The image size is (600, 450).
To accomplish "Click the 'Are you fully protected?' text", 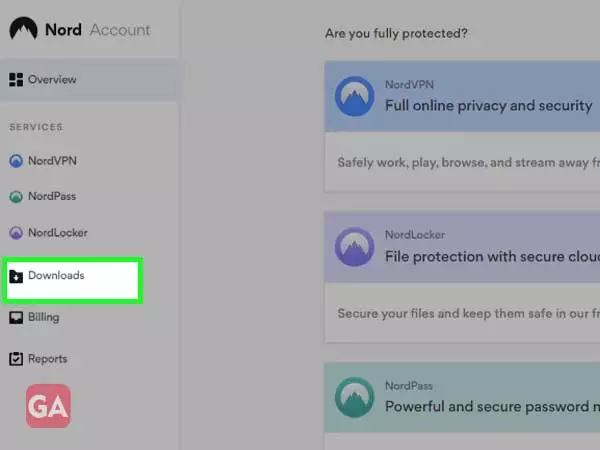I will point(396,34).
